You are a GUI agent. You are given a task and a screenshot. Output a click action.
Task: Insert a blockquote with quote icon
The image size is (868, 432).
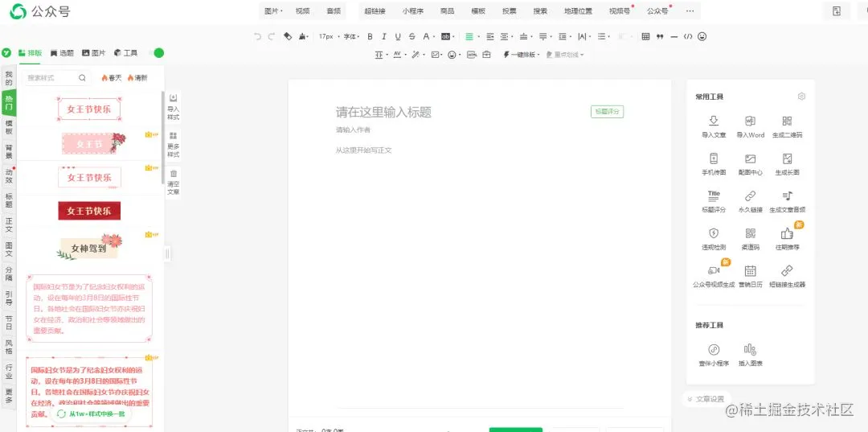[660, 36]
